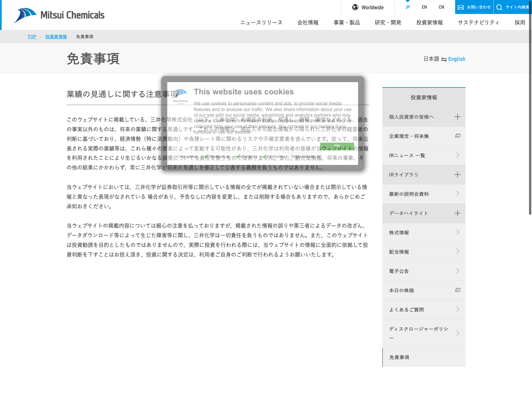Switch site language to EN
This screenshot has width=532, height=399.
click(x=424, y=7)
